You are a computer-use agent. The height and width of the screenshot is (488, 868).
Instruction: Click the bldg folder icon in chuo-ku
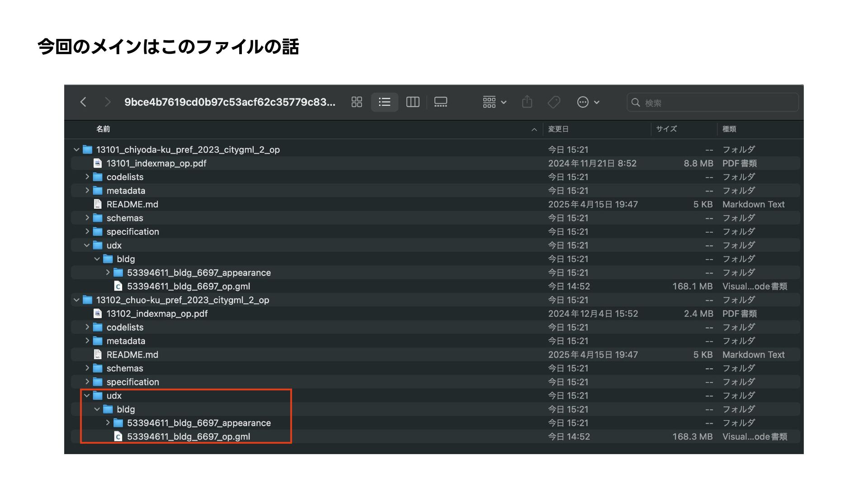pyautogui.click(x=108, y=409)
